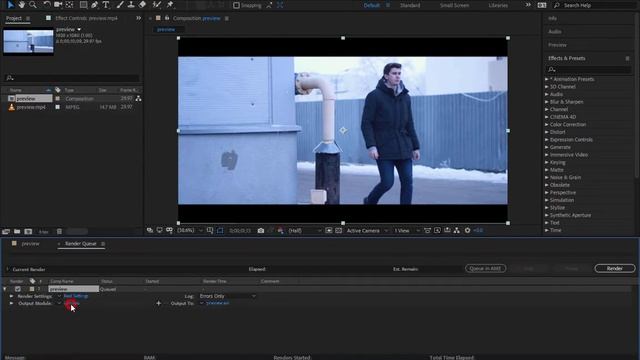
Task: Toggle the Composition viewer lock icon
Action: tap(167, 18)
